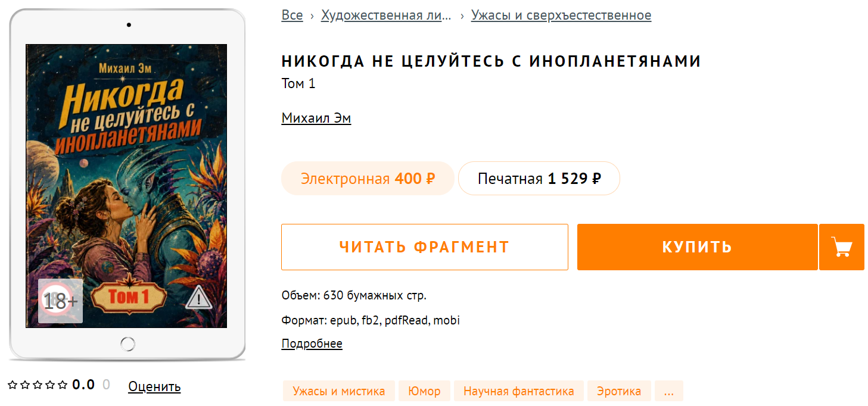Rate the book with the third star

[x=38, y=385]
